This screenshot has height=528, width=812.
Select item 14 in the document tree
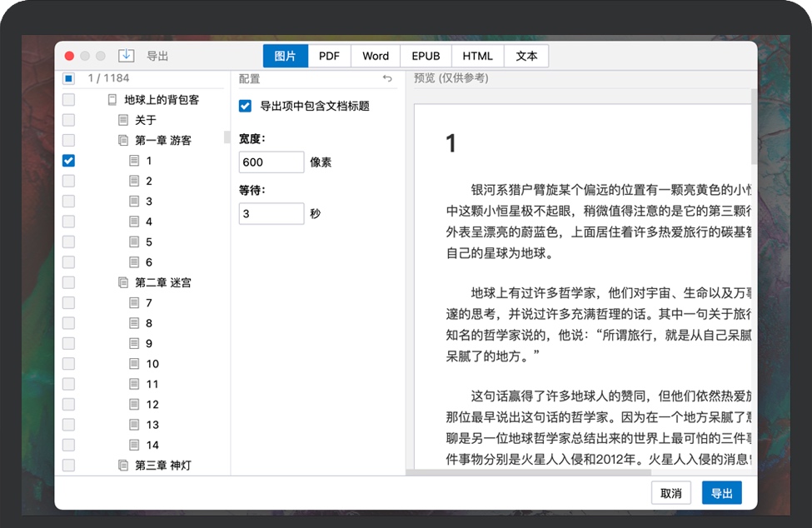pos(152,445)
